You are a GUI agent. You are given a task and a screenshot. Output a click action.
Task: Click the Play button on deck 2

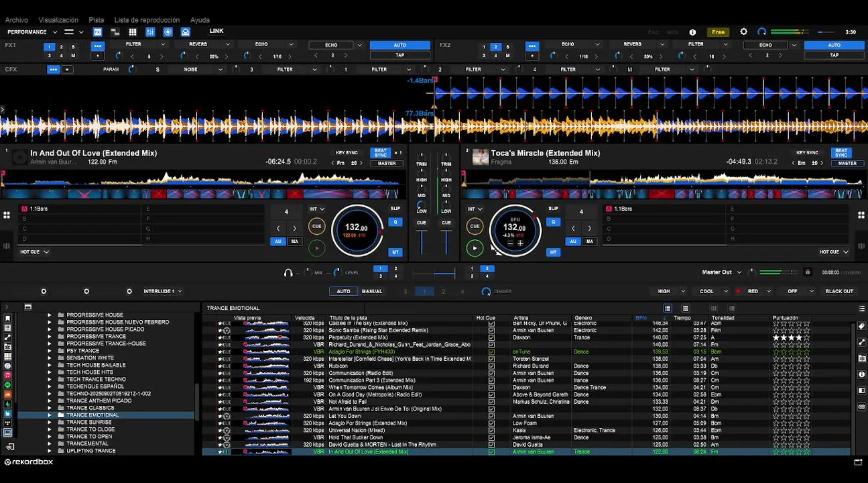pos(475,248)
